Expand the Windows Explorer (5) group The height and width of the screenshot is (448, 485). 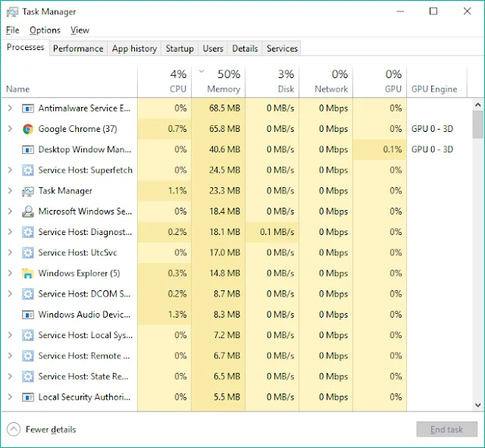coord(10,273)
